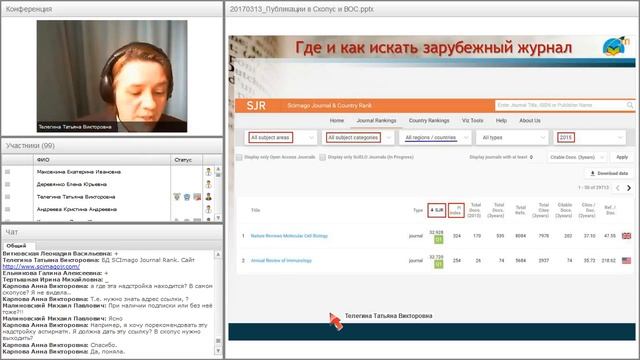Click participants list scroll-up arrow
This screenshot has width=640, height=360.
click(218, 169)
